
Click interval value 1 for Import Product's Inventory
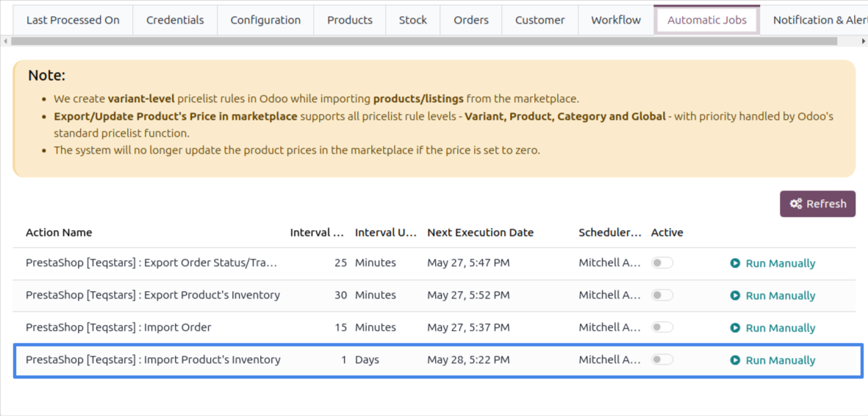click(x=344, y=360)
